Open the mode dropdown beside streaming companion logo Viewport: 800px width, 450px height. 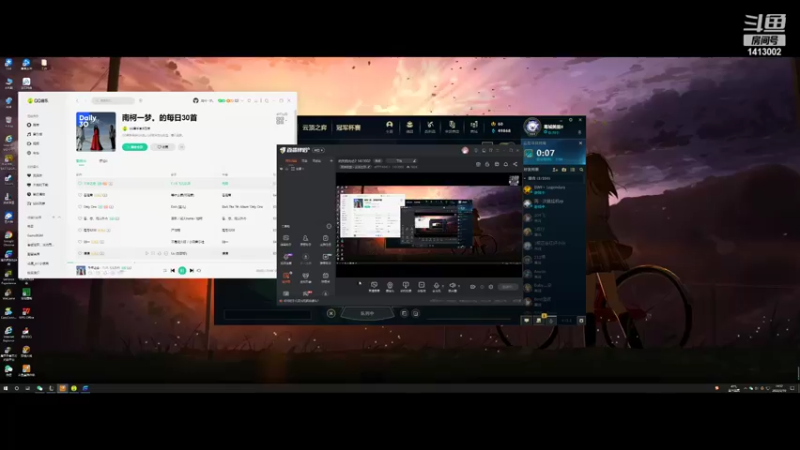pos(318,150)
